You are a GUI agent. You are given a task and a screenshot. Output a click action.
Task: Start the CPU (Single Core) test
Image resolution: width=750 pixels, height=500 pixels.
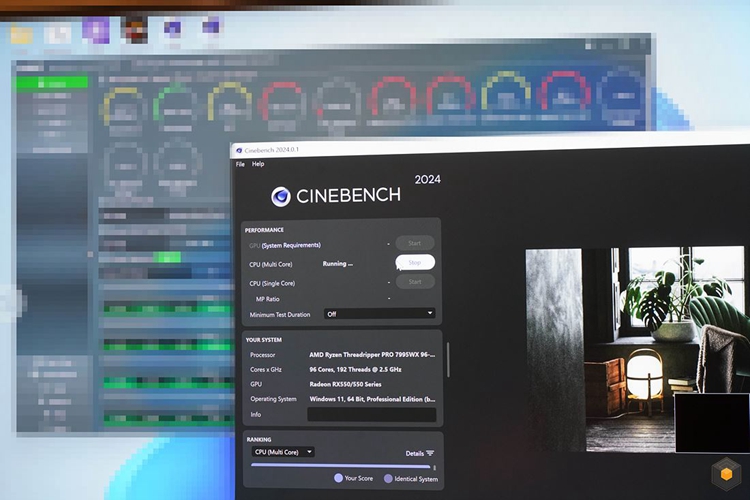tap(415, 282)
